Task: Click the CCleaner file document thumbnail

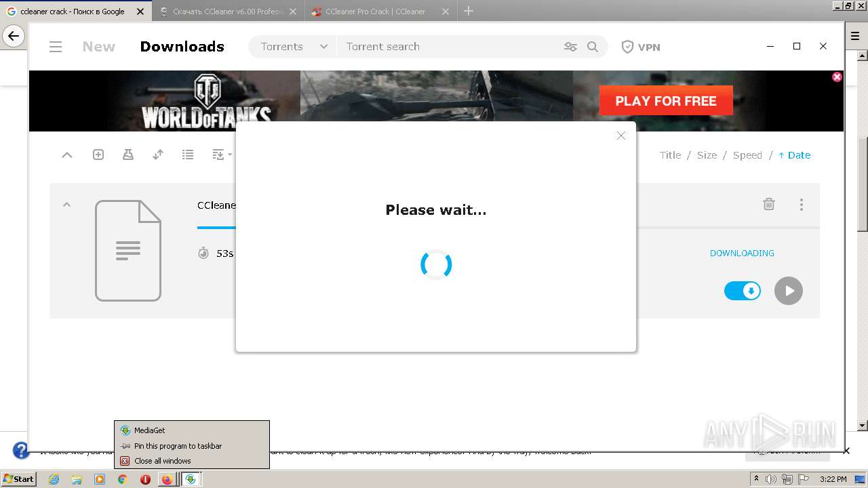Action: pos(128,251)
